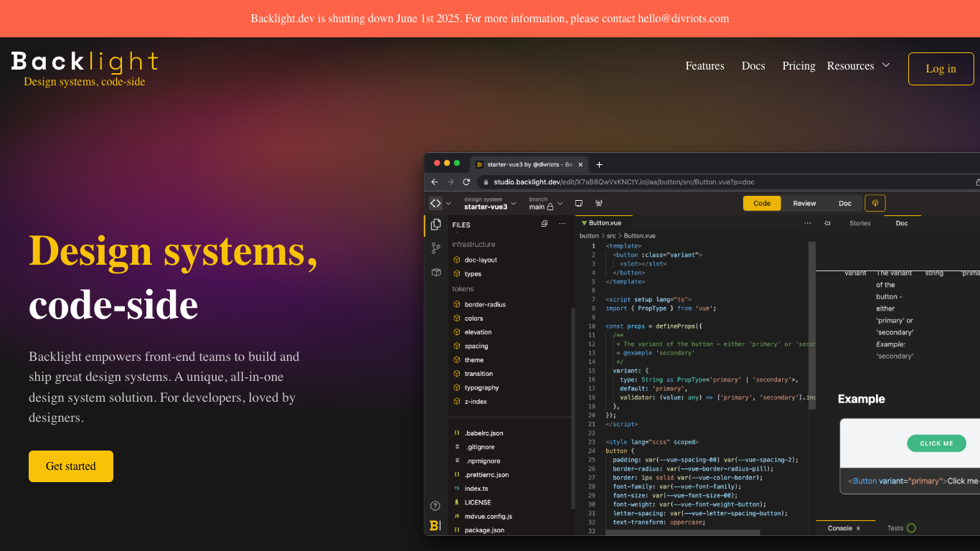980x551 pixels.
Task: Expand the Resources dropdown menu
Action: point(858,66)
